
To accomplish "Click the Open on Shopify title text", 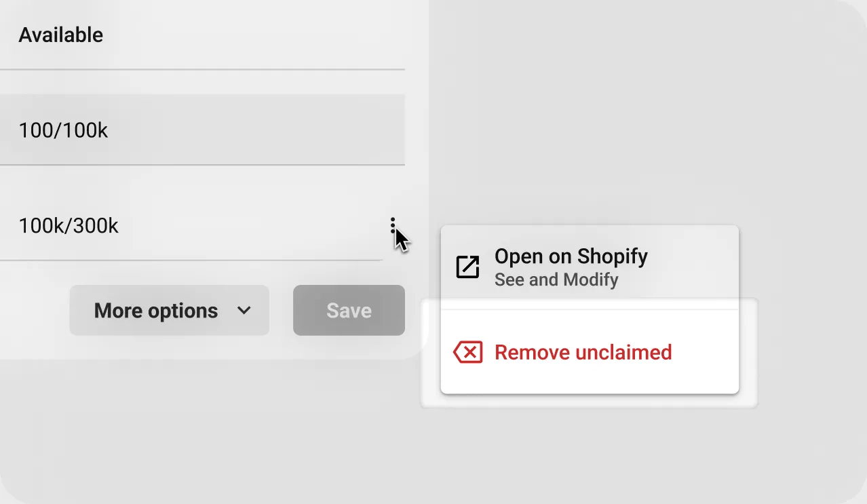I will (x=571, y=256).
